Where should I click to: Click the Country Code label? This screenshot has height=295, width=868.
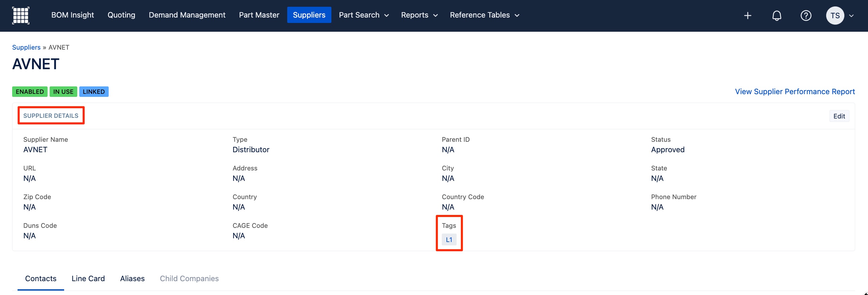463,197
